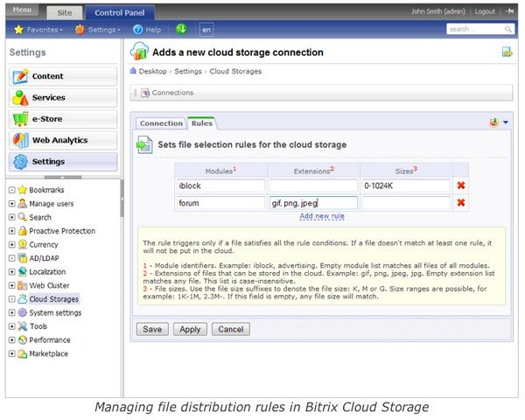Expand the Manage users tree node
This screenshot has width=525, height=420.
click(x=12, y=204)
